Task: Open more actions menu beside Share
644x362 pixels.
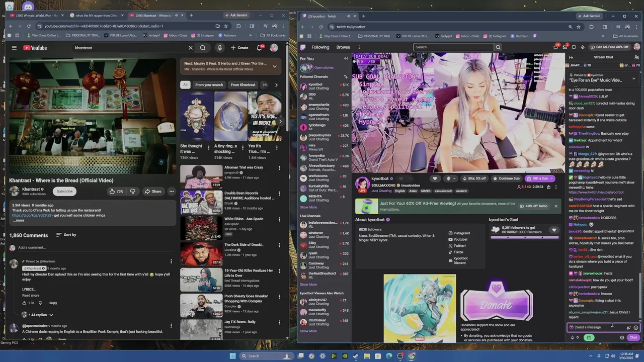Action: [x=172, y=191]
